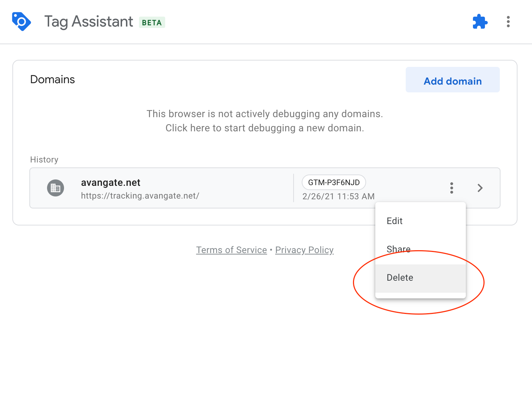Click the start debugging new domain message
Screen dimensions: 532x412
click(265, 121)
